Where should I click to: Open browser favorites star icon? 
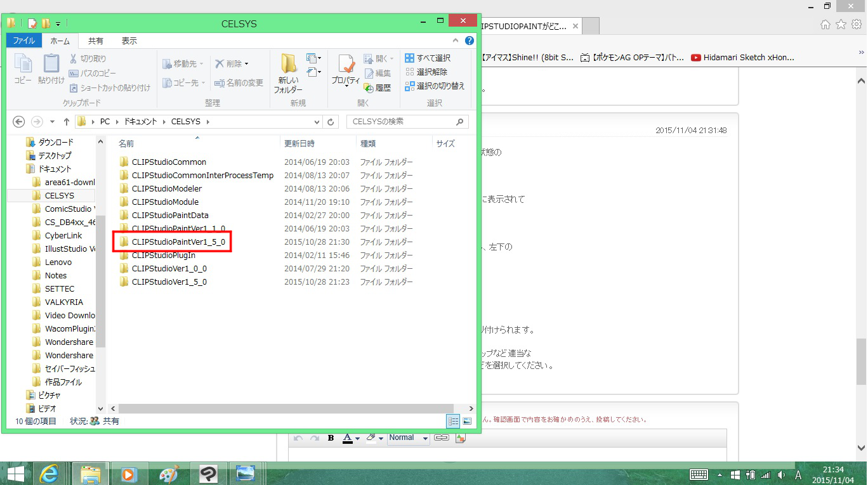(x=841, y=24)
